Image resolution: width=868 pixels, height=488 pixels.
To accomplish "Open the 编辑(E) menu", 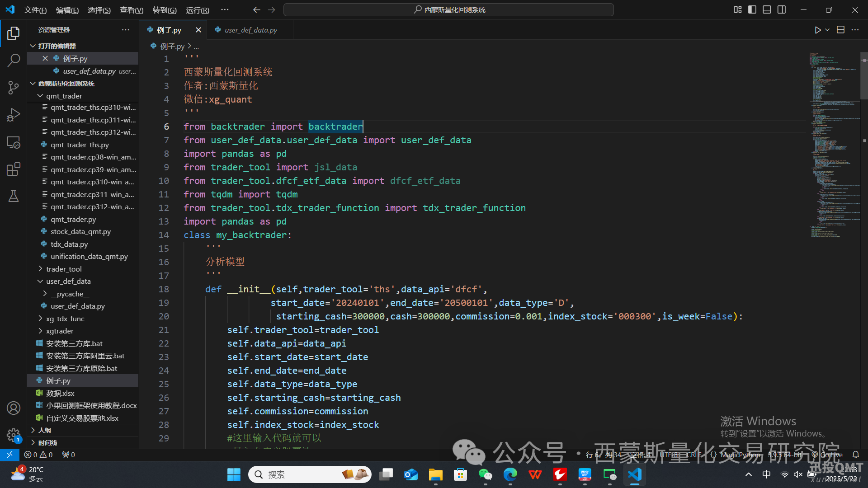I will point(67,9).
